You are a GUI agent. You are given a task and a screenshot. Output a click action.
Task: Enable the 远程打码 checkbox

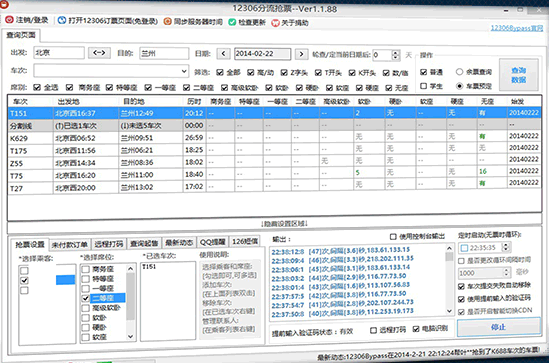[374, 330]
